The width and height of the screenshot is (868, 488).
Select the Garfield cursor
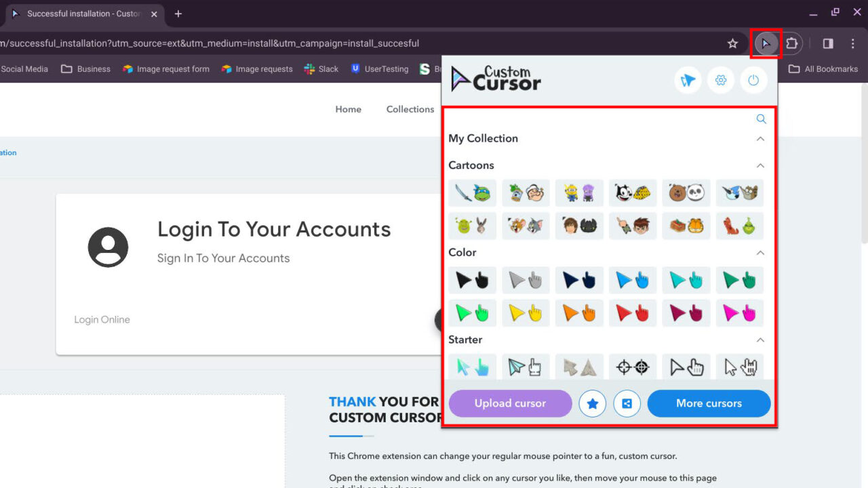point(686,226)
